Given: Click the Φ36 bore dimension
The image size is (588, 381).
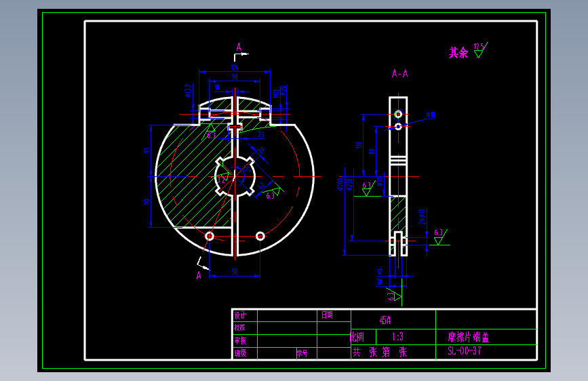Looking at the screenshot, I should pos(380,181).
